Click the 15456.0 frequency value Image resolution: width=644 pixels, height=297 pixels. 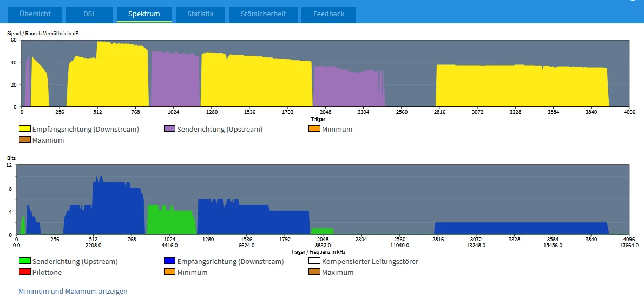click(x=553, y=245)
